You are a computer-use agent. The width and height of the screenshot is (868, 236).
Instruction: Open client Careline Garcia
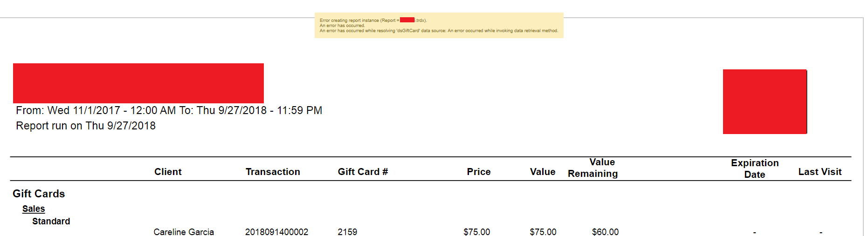[x=184, y=232]
